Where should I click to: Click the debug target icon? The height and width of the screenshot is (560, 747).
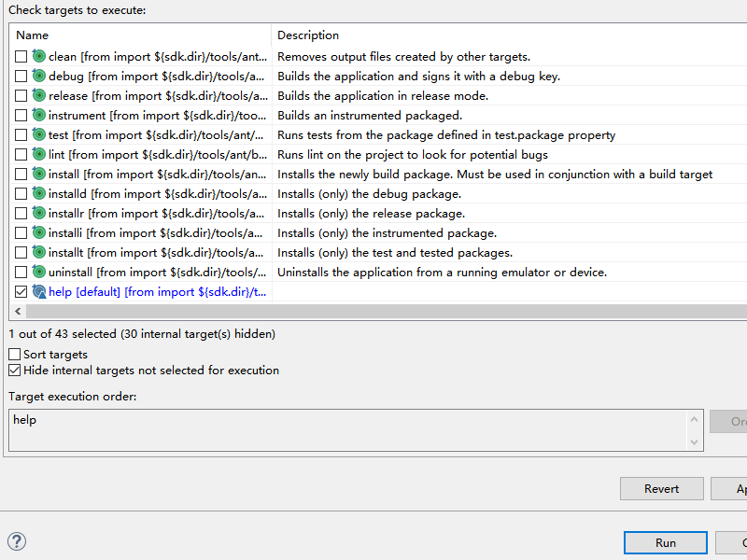click(39, 77)
